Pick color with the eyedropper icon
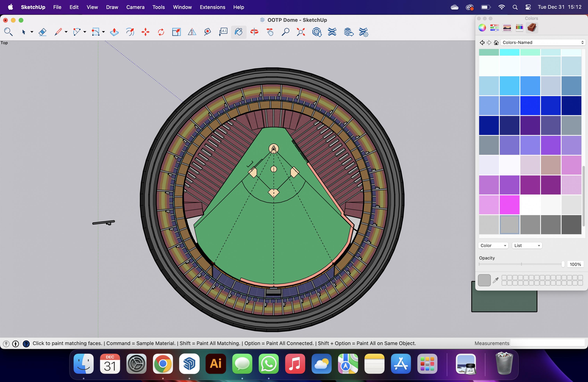 [x=496, y=280]
